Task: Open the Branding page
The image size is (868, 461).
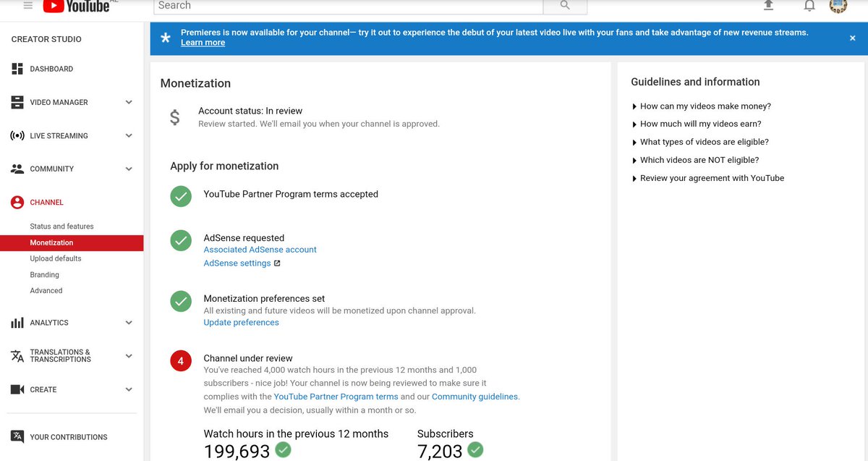Action: [44, 275]
